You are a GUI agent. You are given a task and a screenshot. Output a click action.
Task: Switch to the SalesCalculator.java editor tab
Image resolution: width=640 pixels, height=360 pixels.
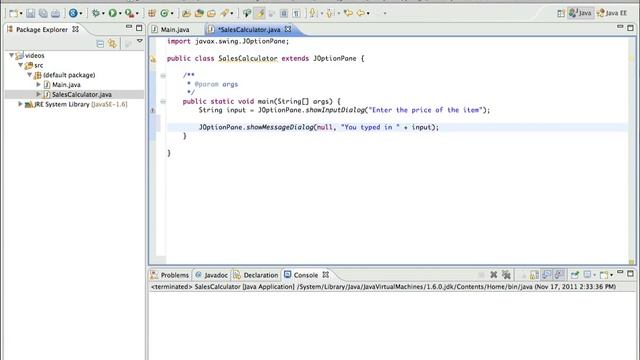pos(249,29)
